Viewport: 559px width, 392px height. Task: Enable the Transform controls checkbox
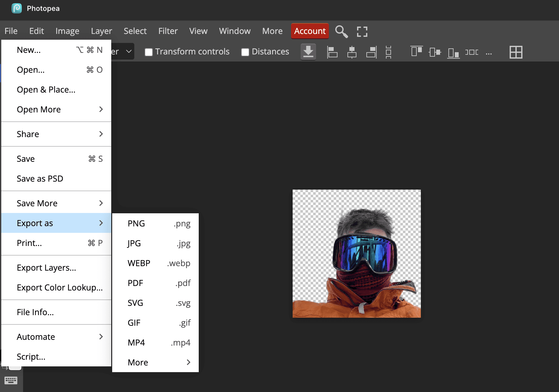(149, 52)
